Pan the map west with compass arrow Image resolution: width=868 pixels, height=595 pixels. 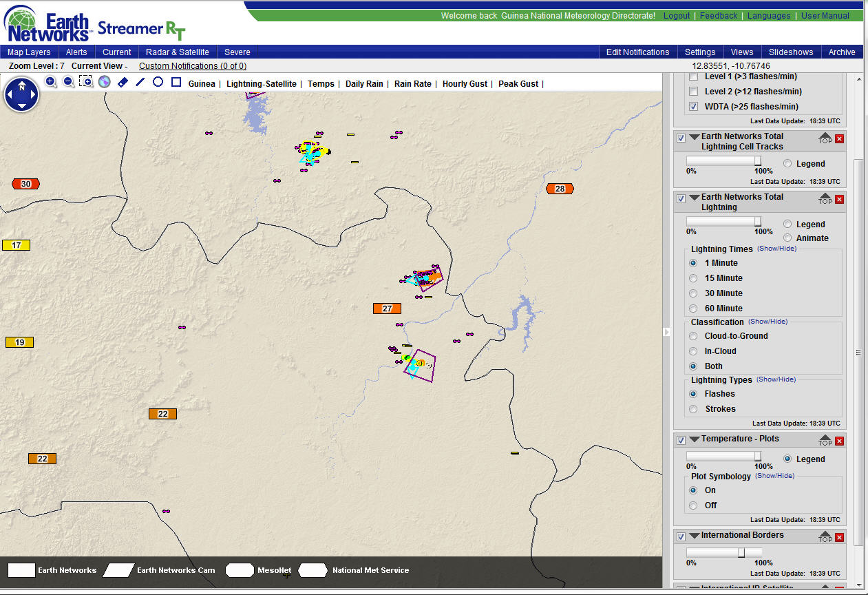(x=11, y=95)
